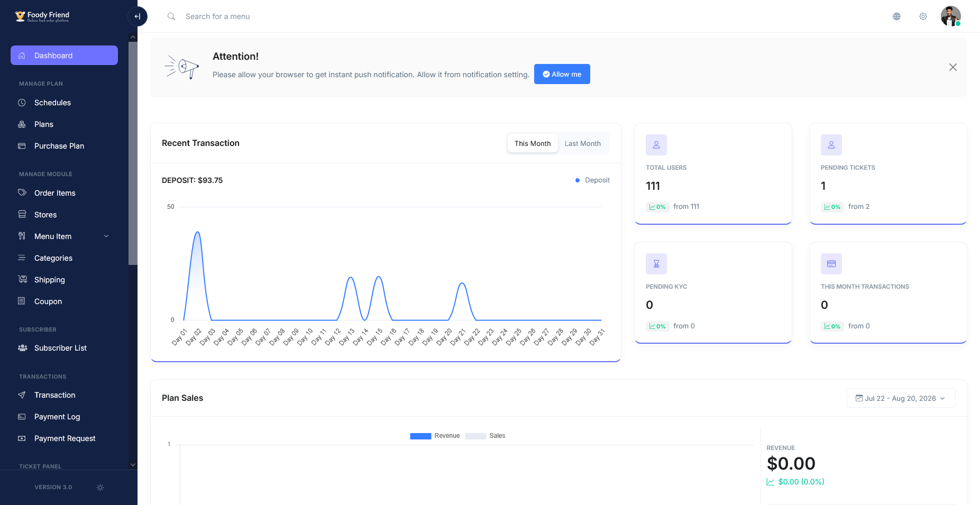980x505 pixels.
Task: Open the settings gear in header
Action: pos(923,16)
